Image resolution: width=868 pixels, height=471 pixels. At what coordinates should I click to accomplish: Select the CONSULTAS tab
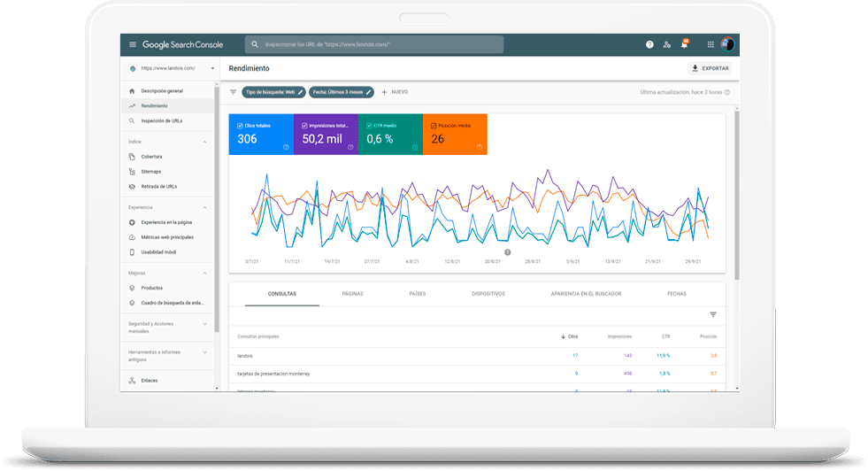pyautogui.click(x=281, y=294)
